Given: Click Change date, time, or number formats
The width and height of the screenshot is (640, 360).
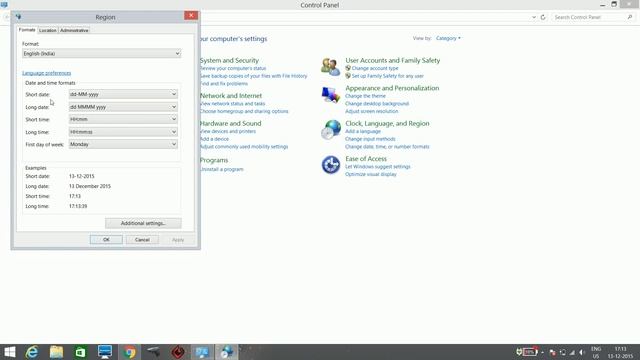Looking at the screenshot, I should [387, 147].
